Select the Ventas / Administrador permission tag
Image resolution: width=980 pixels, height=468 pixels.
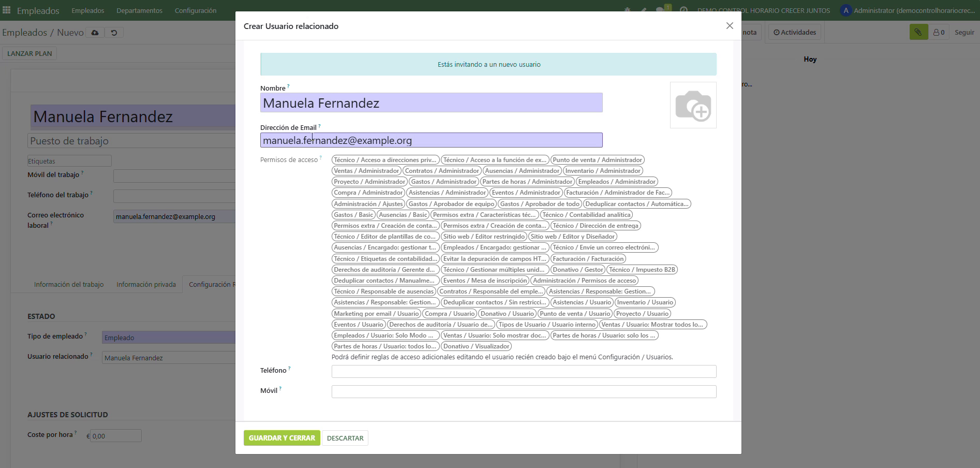[366, 171]
